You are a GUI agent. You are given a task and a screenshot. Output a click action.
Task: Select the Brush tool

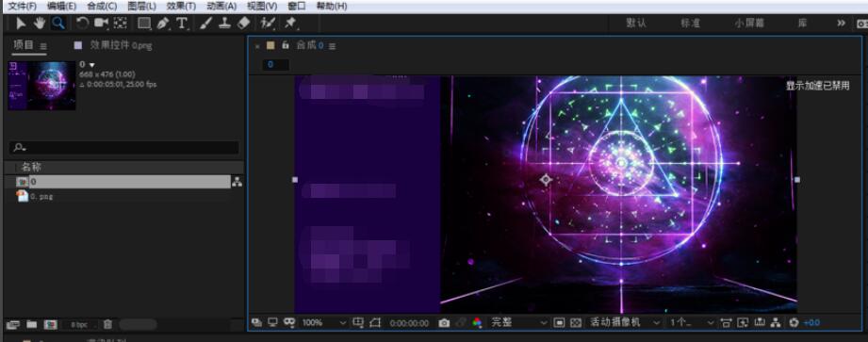pyautogui.click(x=205, y=24)
